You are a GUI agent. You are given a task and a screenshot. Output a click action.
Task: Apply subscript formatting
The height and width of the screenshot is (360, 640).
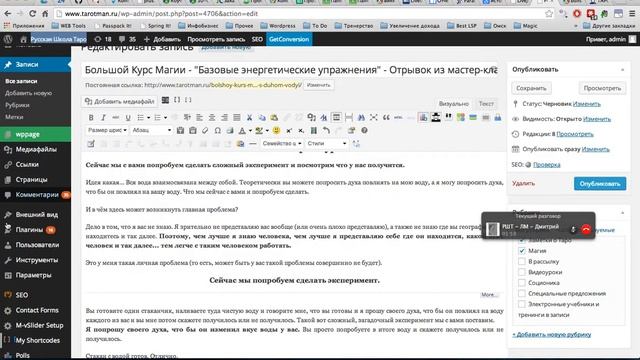pyautogui.click(x=301, y=131)
